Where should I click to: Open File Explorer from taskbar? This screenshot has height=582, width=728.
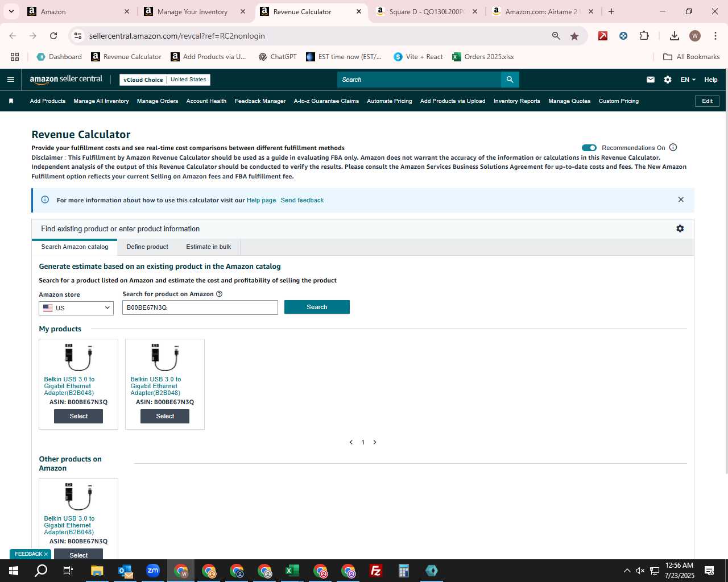tap(97, 571)
